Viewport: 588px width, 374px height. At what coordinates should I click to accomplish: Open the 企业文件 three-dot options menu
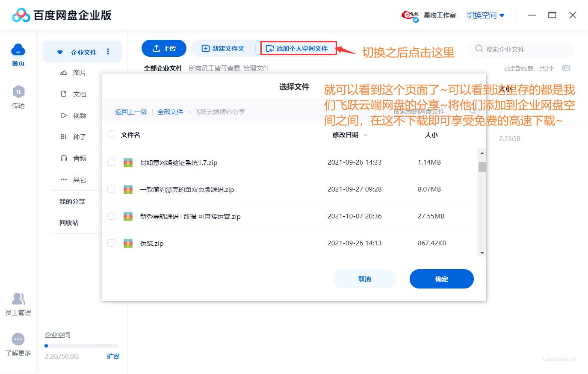pos(108,52)
